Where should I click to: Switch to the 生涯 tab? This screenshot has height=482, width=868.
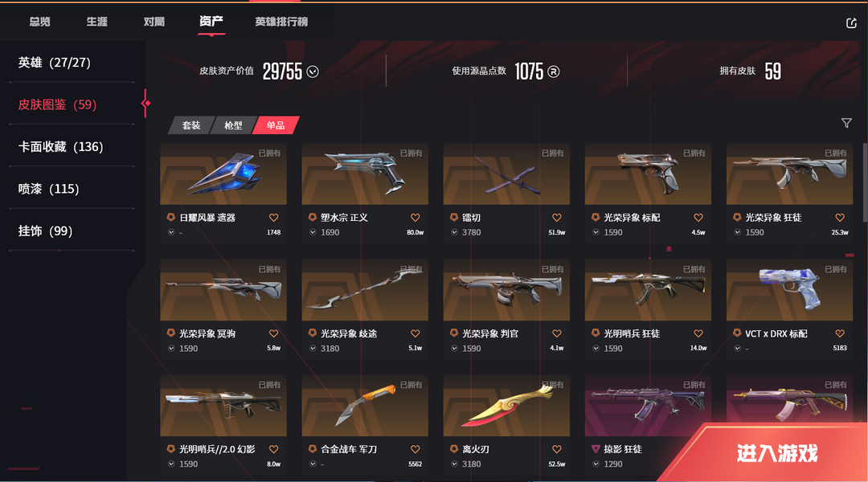[x=97, y=22]
